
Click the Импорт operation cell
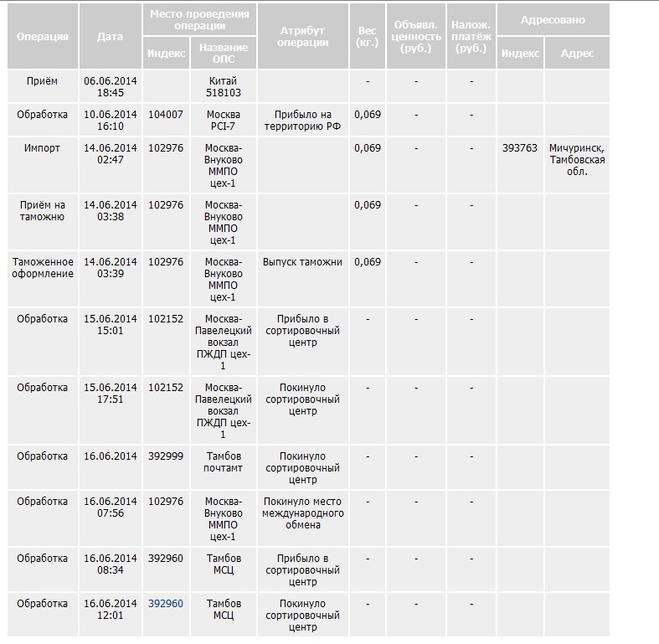coord(43,148)
